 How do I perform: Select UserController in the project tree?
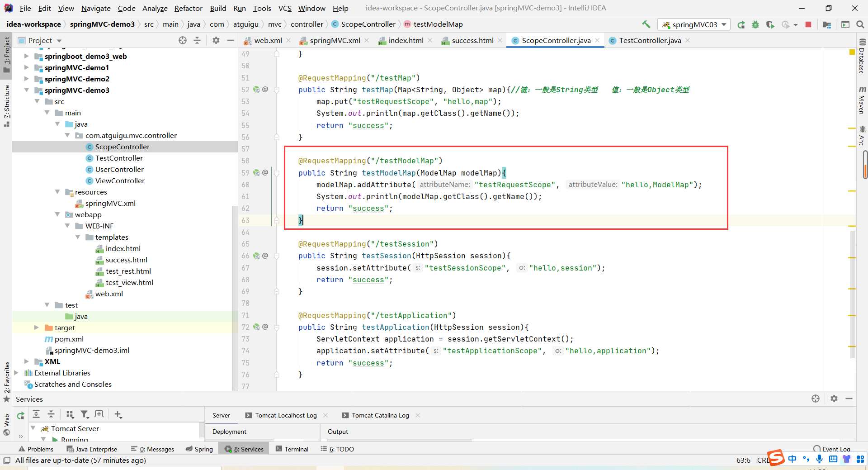[x=119, y=169]
